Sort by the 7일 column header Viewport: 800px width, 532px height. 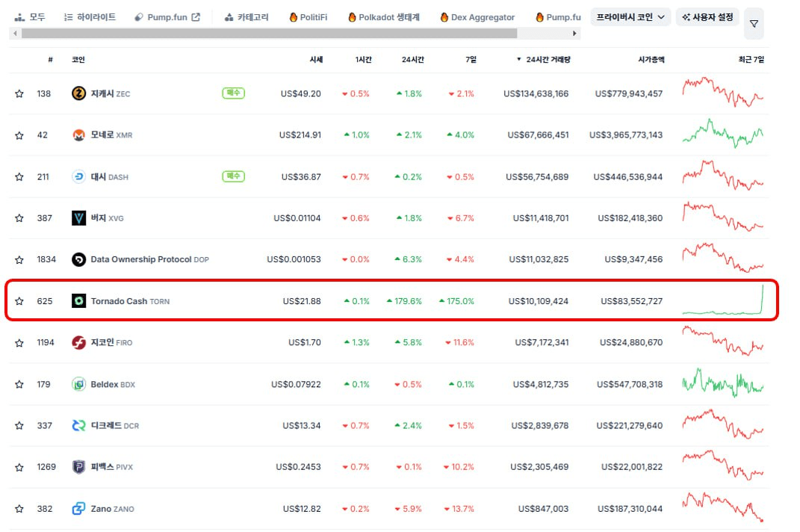click(471, 60)
